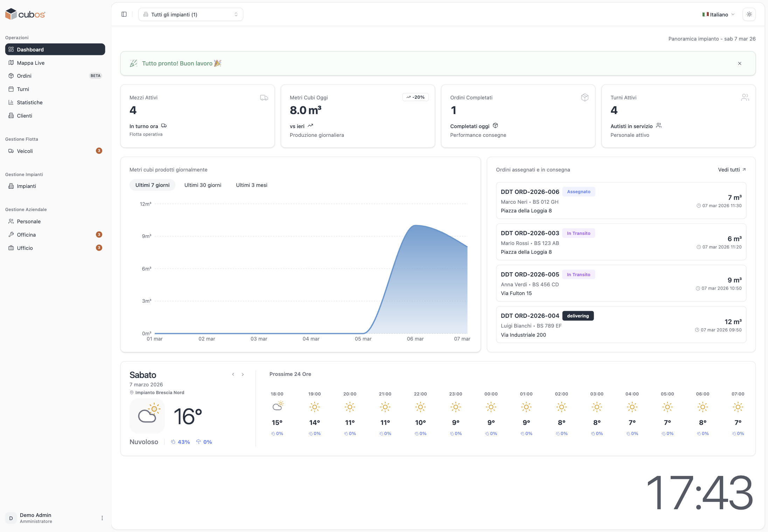Viewport: 768px width, 532px height.
Task: Open the Tutti gli impianti selector
Action: (190, 14)
